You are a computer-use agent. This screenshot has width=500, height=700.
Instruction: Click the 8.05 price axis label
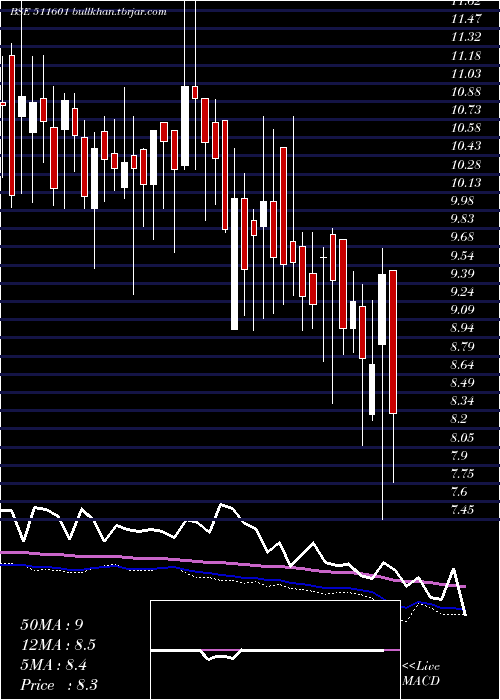463,438
